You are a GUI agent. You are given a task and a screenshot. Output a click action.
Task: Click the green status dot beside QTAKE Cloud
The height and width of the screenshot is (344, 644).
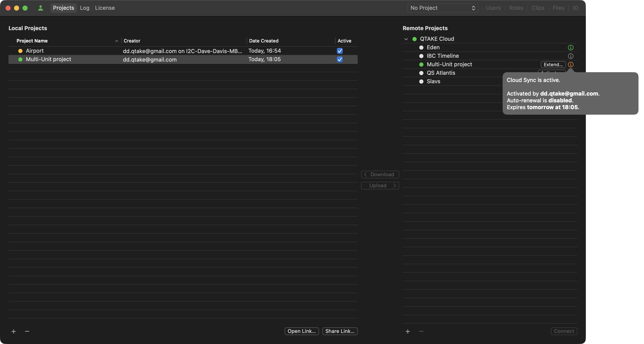(x=414, y=39)
